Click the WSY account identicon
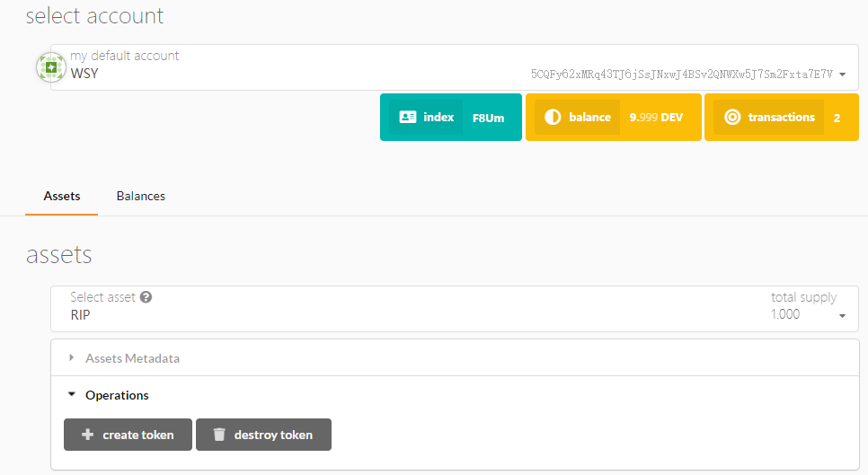This screenshot has width=868, height=475. [x=51, y=67]
